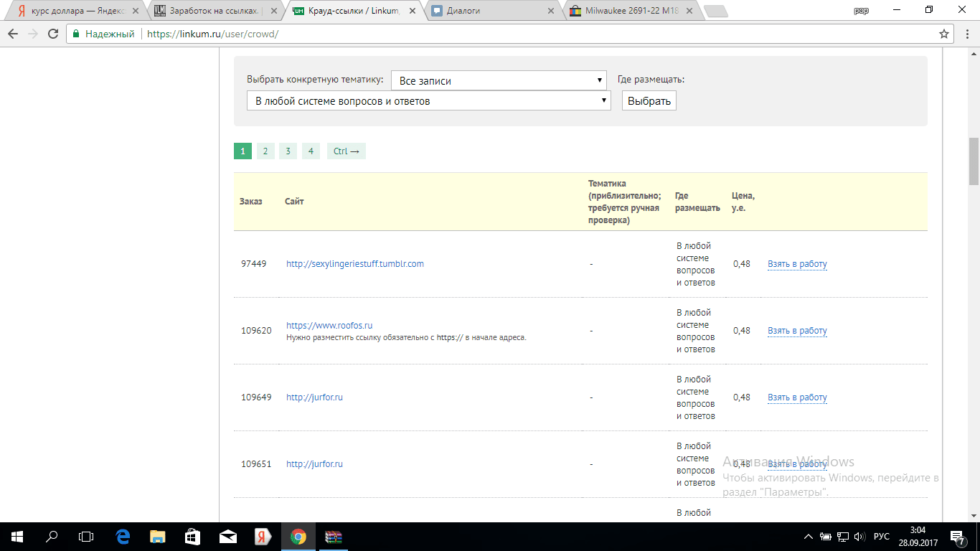Open the Windows Action Center notifications
This screenshot has height=551, width=980.
957,536
